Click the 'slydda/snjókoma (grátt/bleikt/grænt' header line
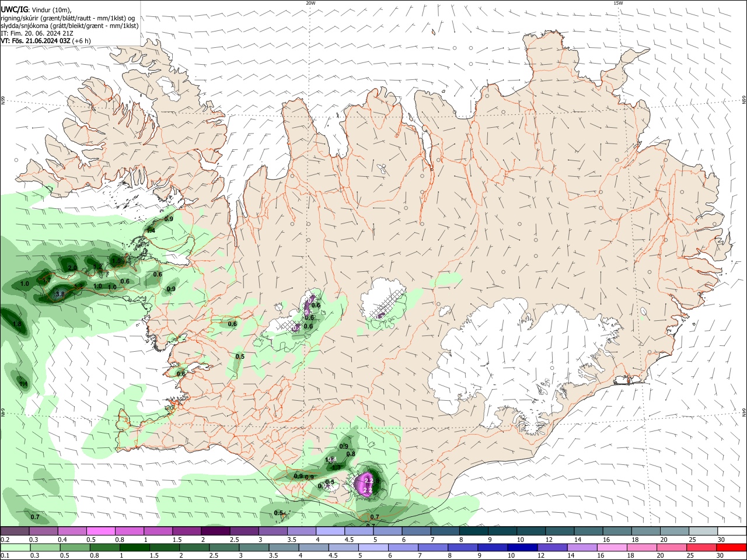 click(69, 26)
